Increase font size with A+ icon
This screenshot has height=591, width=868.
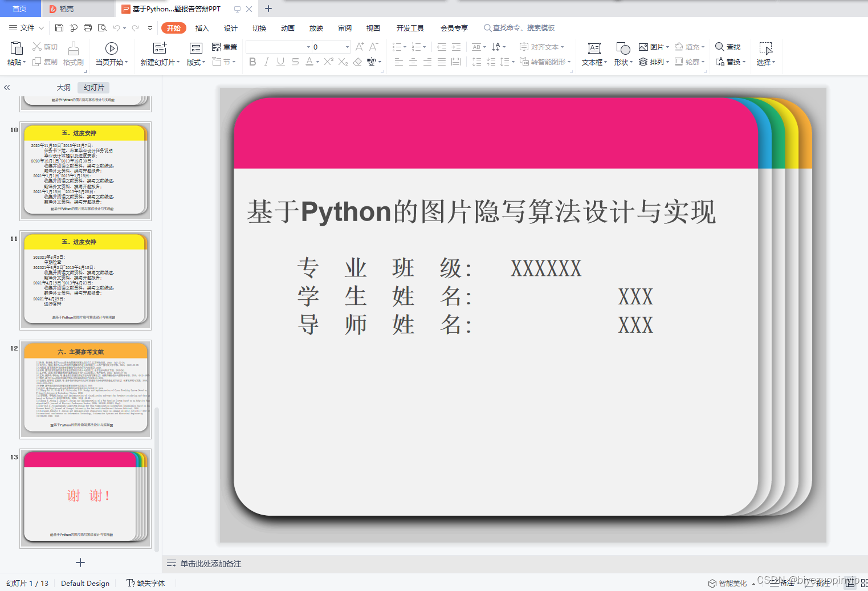(x=360, y=47)
